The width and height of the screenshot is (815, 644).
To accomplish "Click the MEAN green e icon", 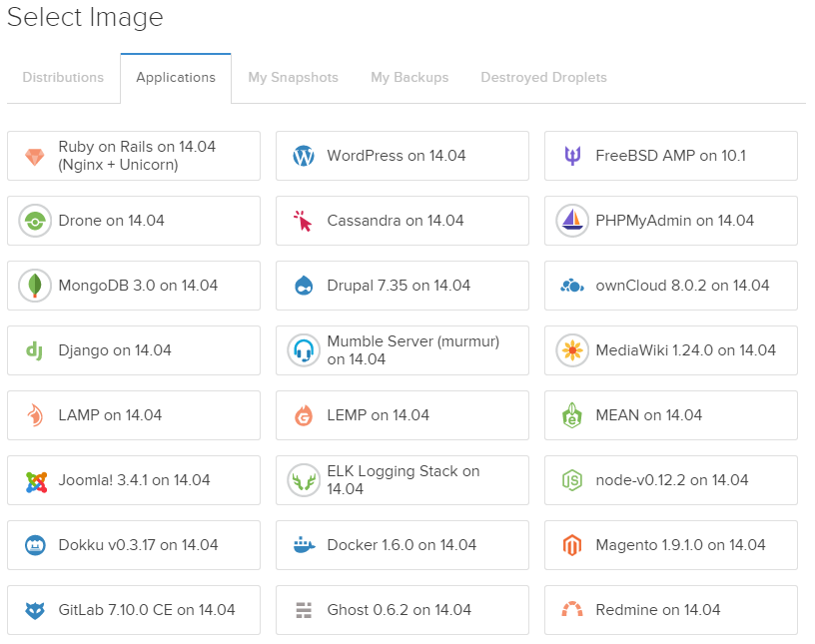I will click(572, 415).
